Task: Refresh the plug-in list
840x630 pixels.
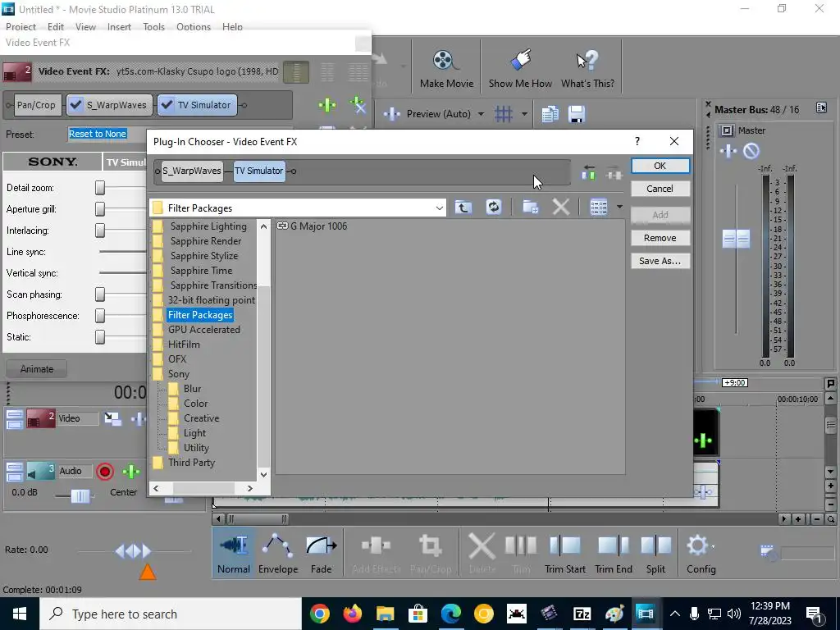Action: (493, 208)
